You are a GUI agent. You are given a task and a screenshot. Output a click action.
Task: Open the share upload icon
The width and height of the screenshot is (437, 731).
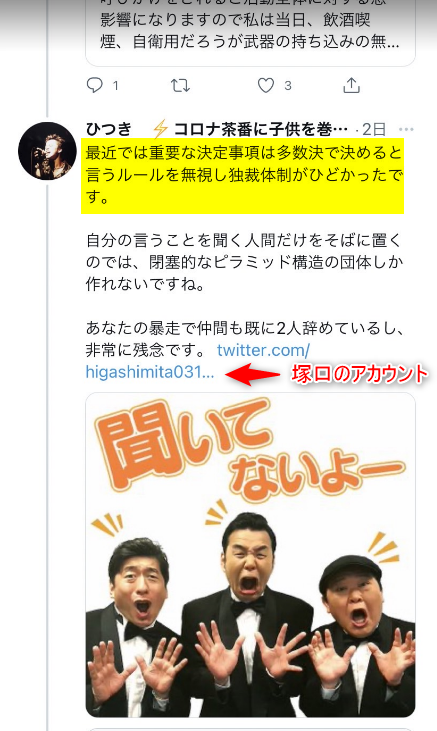(352, 85)
